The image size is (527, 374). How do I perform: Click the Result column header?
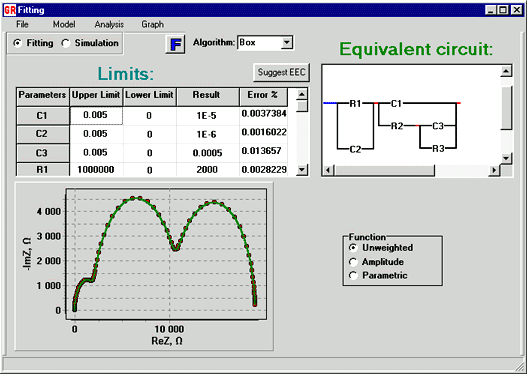(207, 97)
